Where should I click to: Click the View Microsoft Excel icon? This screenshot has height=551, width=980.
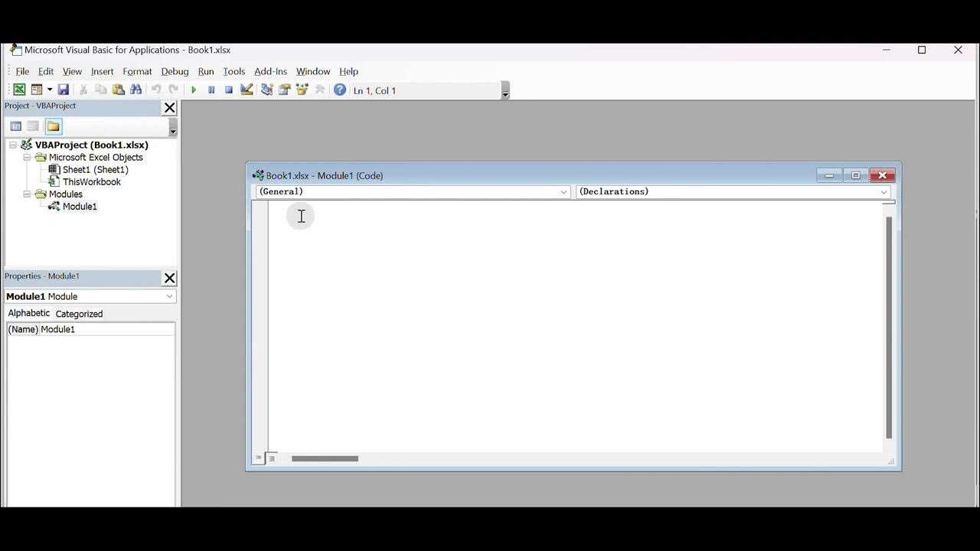(x=19, y=90)
